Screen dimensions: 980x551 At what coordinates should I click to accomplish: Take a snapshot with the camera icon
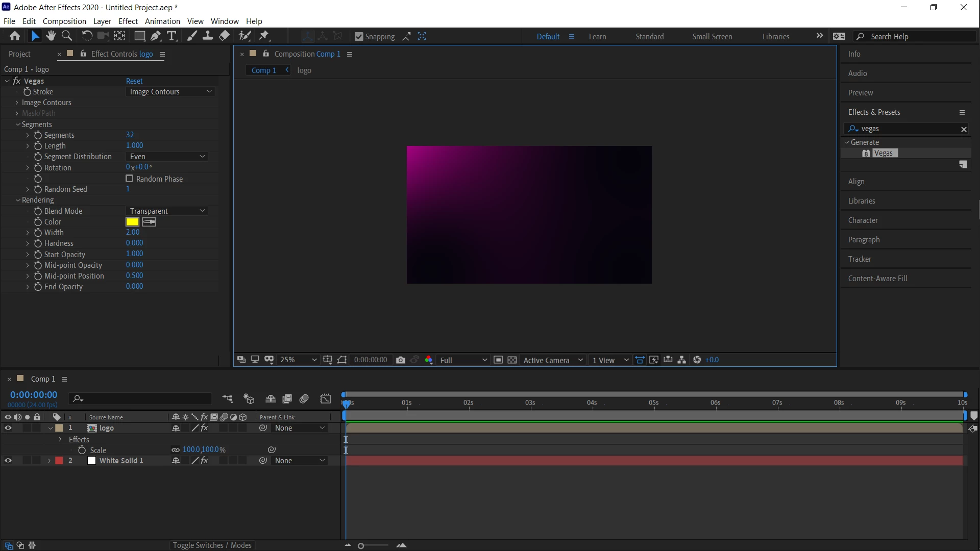point(401,360)
